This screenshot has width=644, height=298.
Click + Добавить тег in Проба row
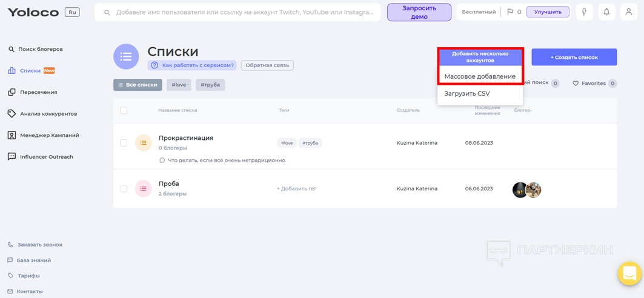coord(296,189)
